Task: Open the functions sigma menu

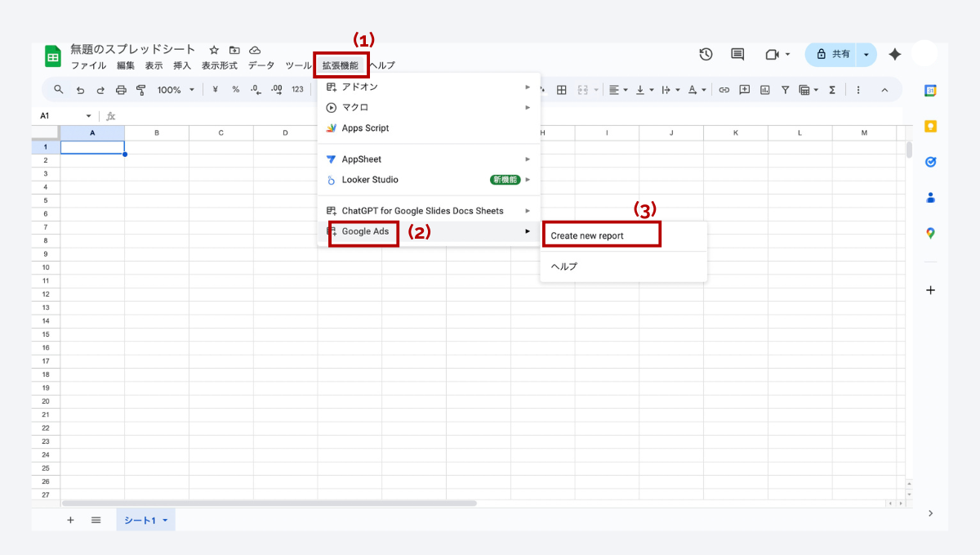Action: click(832, 90)
